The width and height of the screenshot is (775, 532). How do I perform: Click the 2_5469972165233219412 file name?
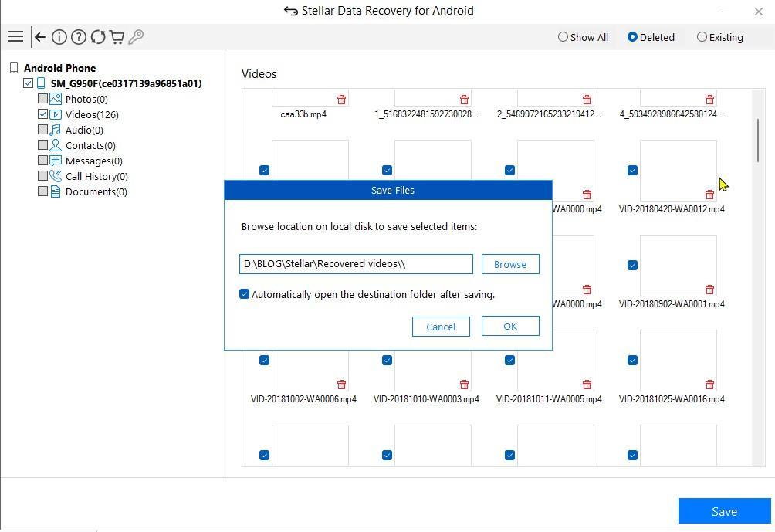click(x=549, y=114)
